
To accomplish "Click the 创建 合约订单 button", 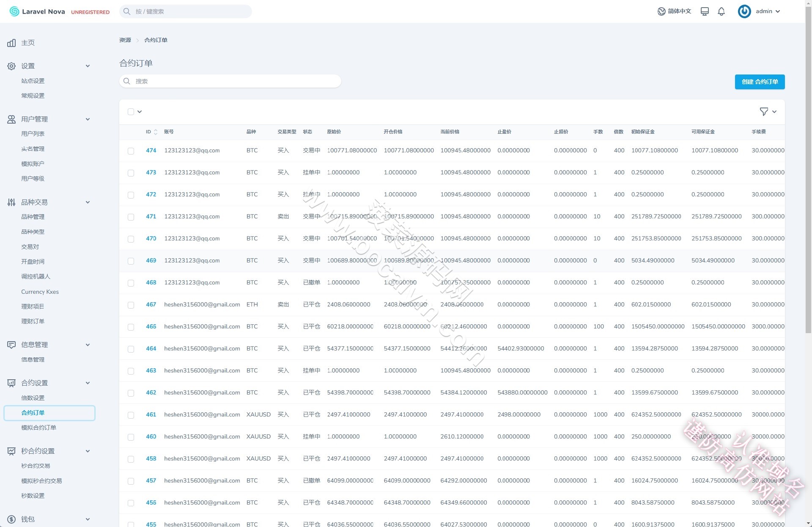I will coord(760,82).
